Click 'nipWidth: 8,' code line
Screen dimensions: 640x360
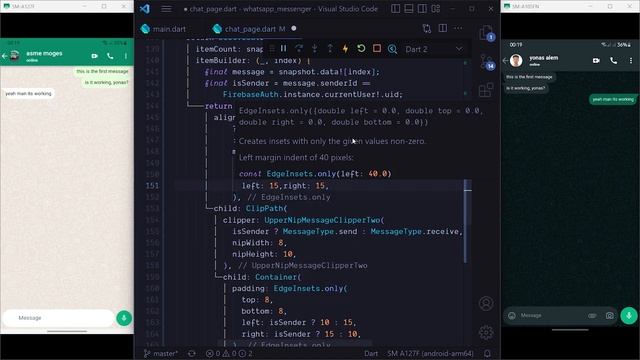point(259,243)
